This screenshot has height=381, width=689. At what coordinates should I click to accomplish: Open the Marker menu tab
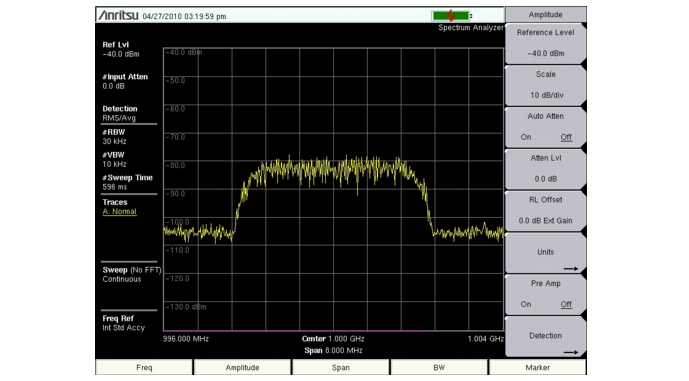coord(537,367)
